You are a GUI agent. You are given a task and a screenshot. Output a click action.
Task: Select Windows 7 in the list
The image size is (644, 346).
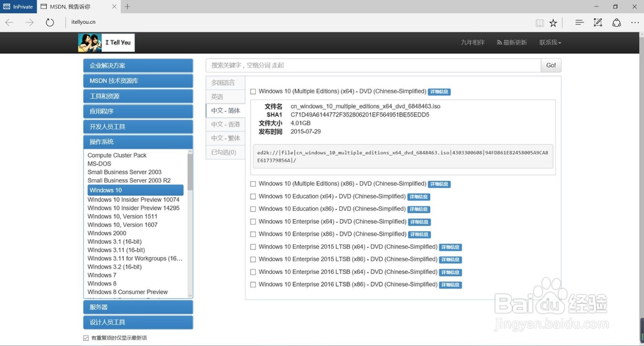click(x=102, y=275)
